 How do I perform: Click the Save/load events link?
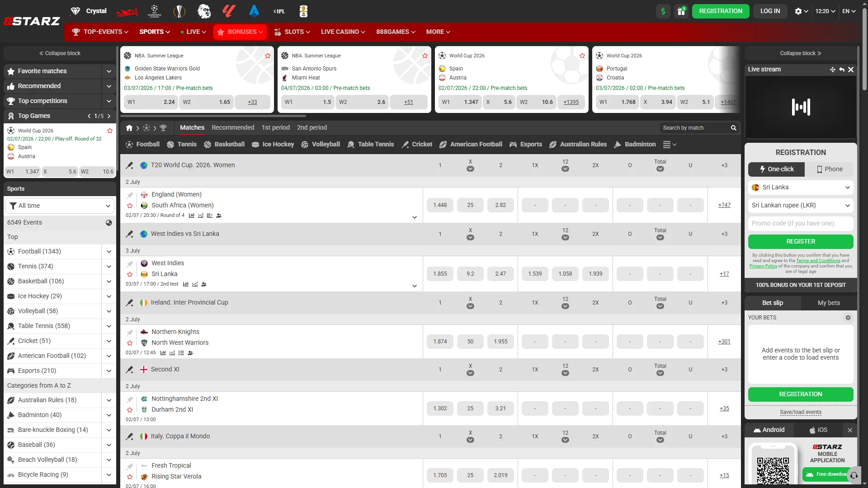tap(801, 413)
